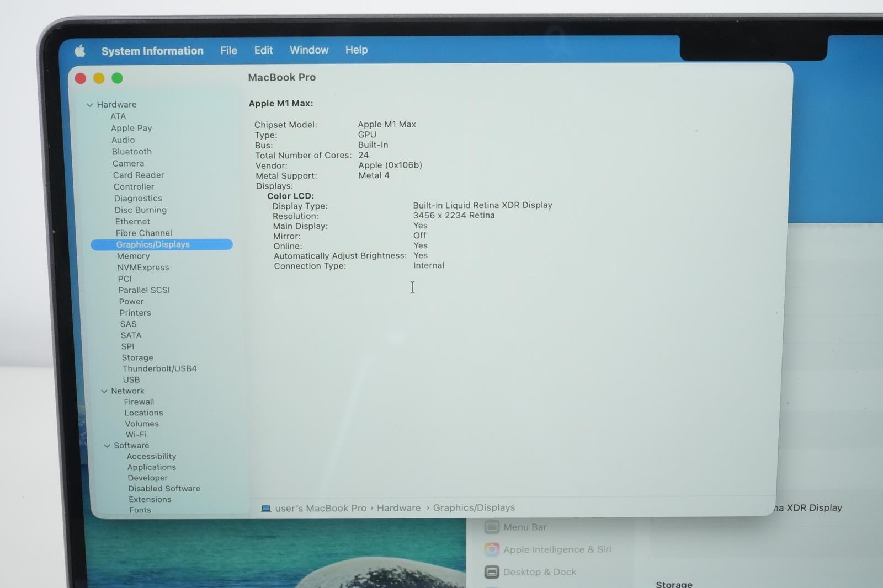883x588 pixels.
Task: Select the highlighted Graphics/Displays row
Action: 162,244
